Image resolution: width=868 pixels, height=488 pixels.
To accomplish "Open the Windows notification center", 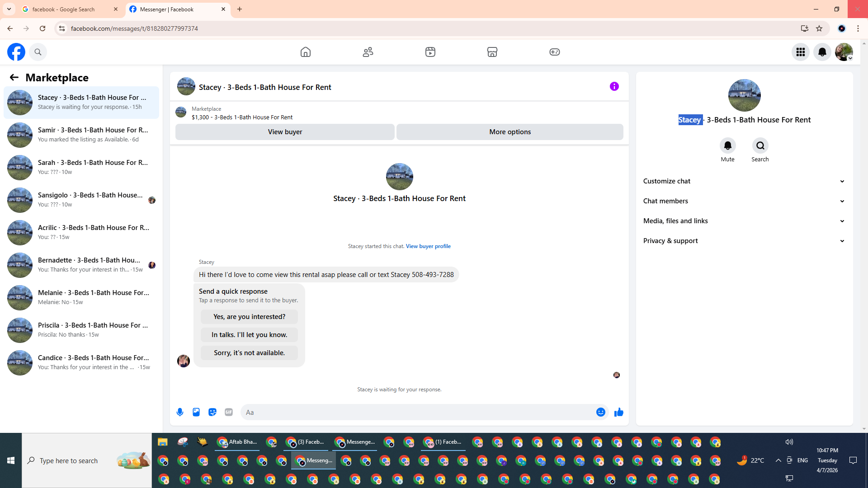I will (x=853, y=460).
